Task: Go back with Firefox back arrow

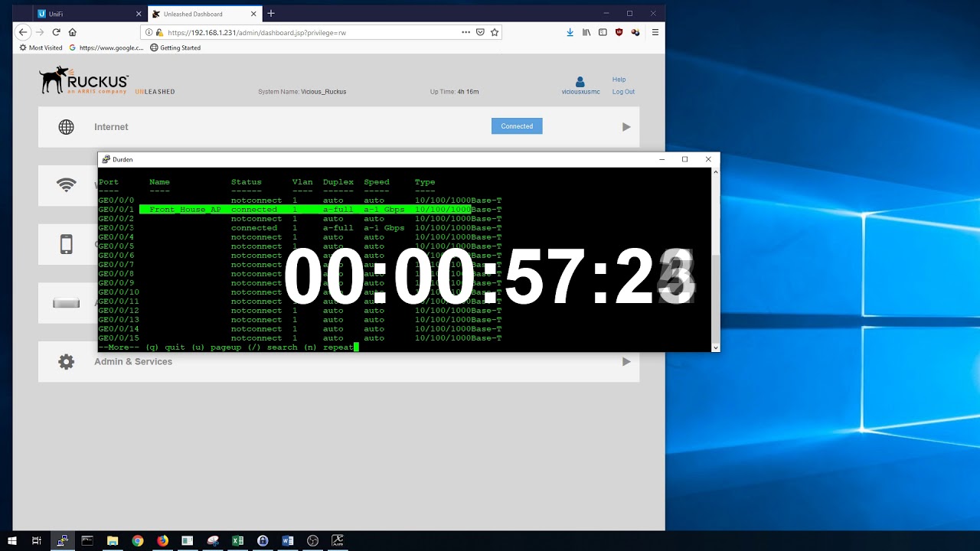Action: point(23,32)
